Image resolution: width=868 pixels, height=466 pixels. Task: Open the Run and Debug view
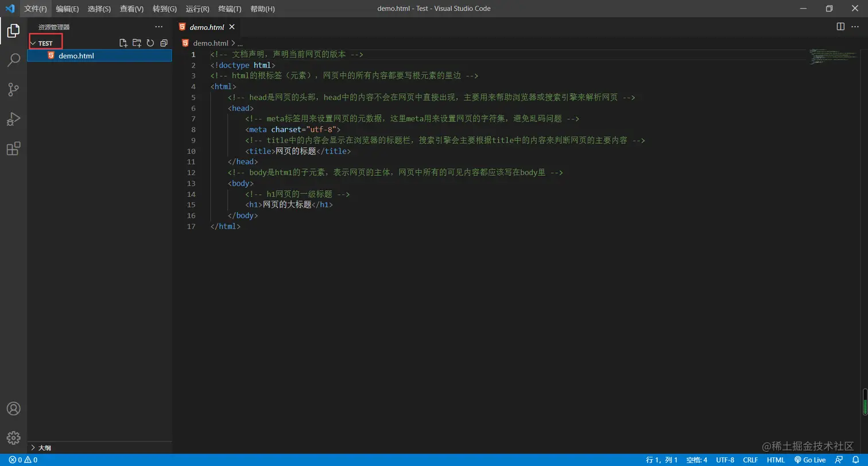pyautogui.click(x=13, y=120)
